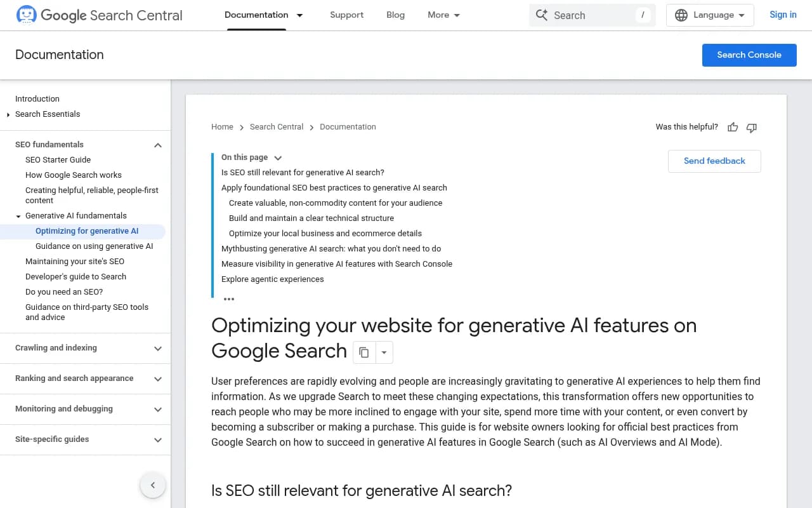Open Creating helpful, reliable, people-first content
The height and width of the screenshot is (508, 812).
pos(92,196)
